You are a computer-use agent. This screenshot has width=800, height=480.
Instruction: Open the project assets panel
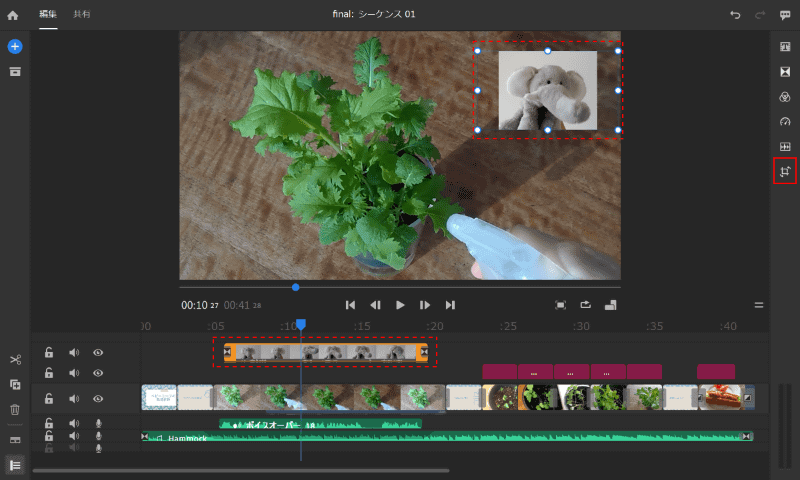[x=15, y=71]
